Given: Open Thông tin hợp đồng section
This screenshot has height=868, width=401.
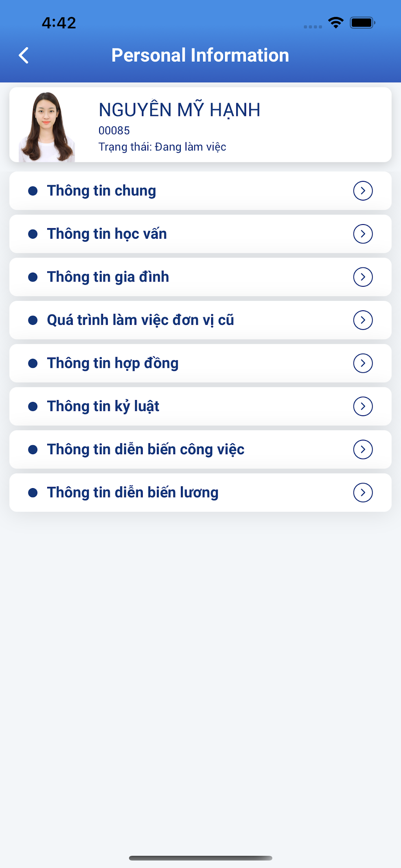Looking at the screenshot, I should tap(113, 363).
